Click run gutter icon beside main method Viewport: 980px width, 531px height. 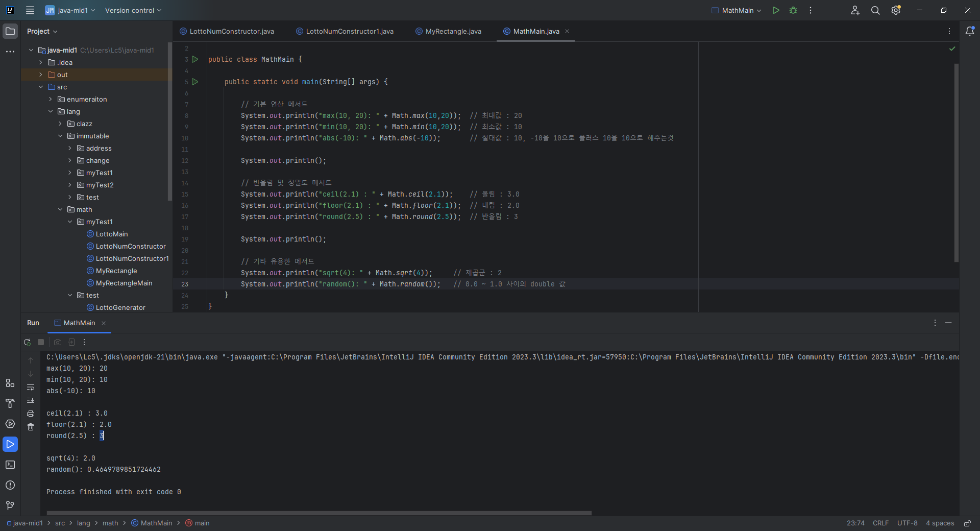pyautogui.click(x=195, y=82)
